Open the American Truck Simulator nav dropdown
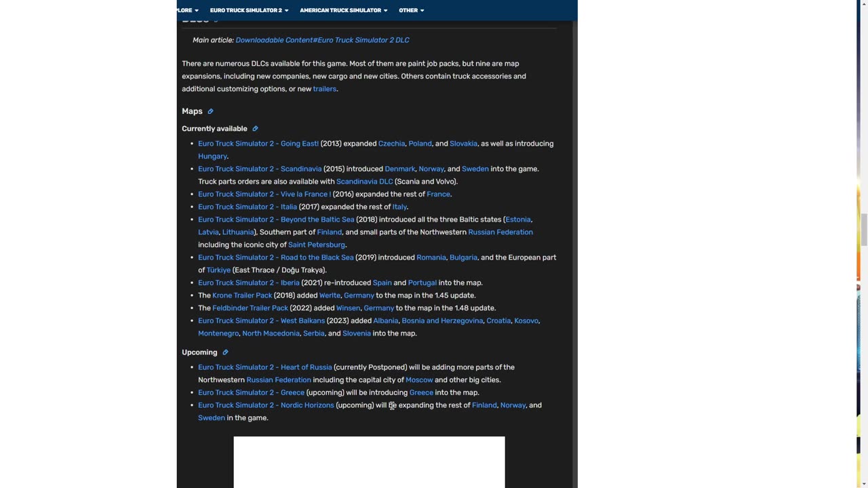Viewport: 868px width, 488px height. coord(344,10)
